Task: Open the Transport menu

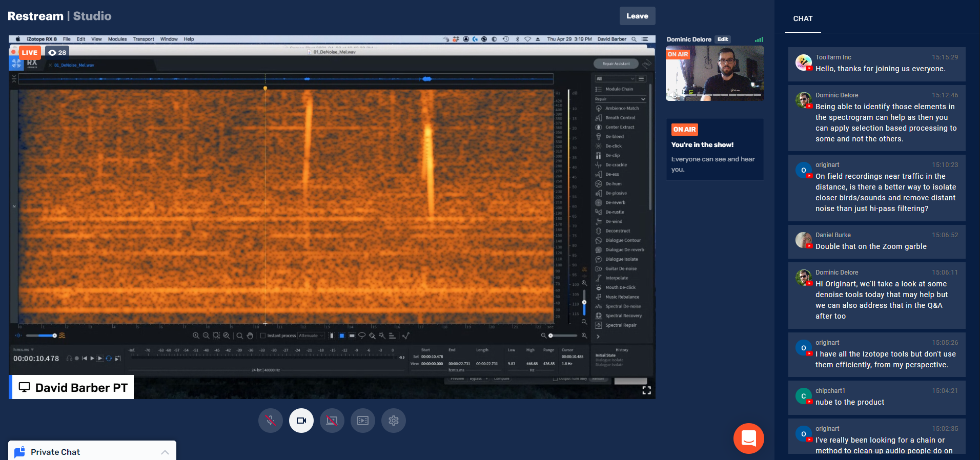Action: (144, 39)
